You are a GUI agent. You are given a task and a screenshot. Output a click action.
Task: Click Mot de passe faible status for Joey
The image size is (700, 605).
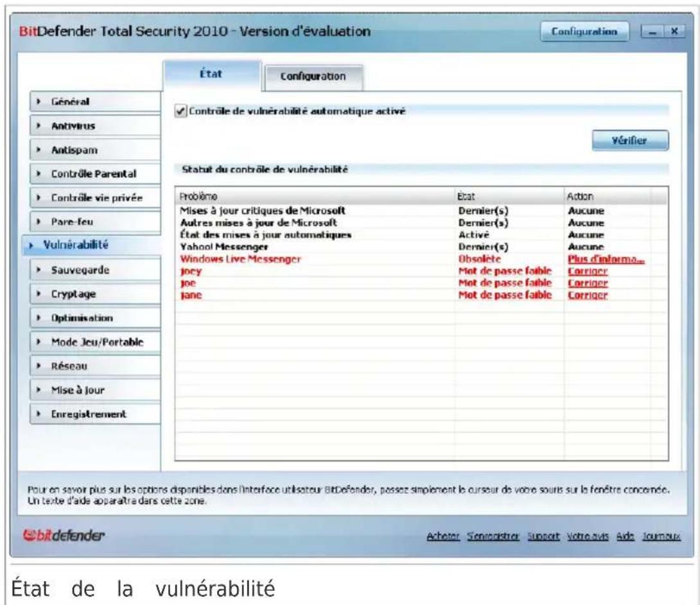point(505,271)
